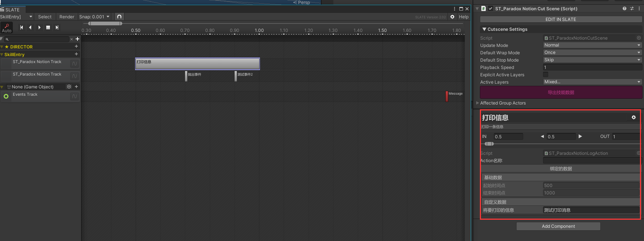Click the Action名称 input field
This screenshot has width=644, height=241.
[592, 160]
